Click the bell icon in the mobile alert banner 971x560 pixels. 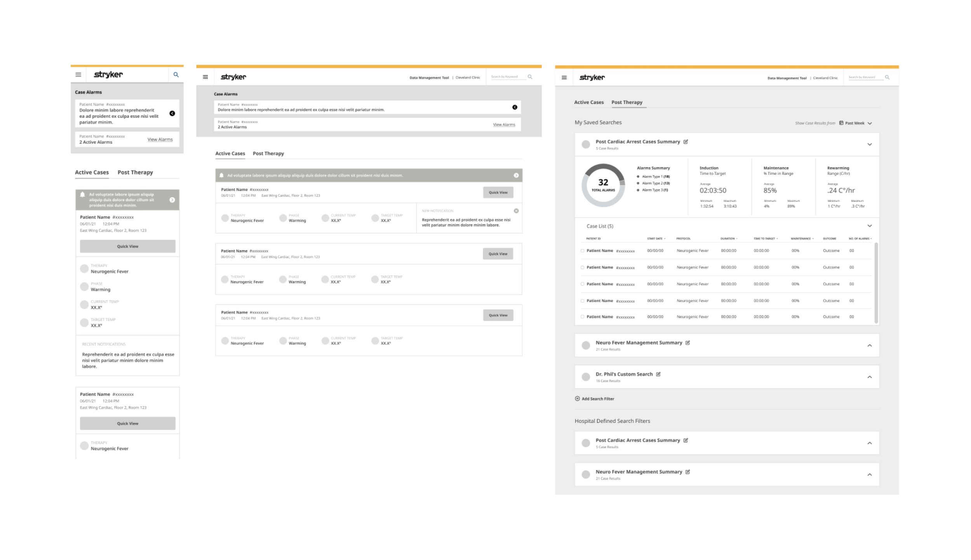pos(82,195)
